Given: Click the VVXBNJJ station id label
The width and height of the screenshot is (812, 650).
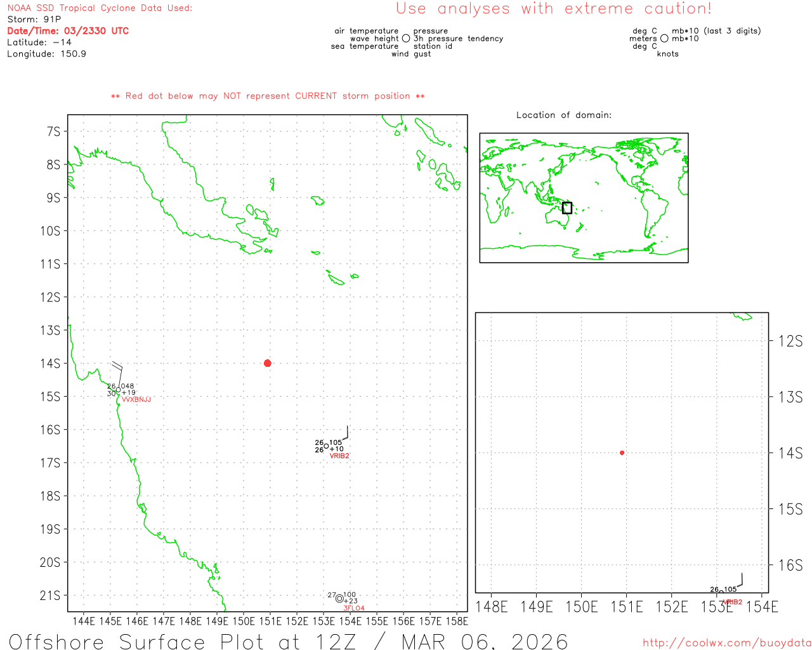Looking at the screenshot, I should point(136,399).
